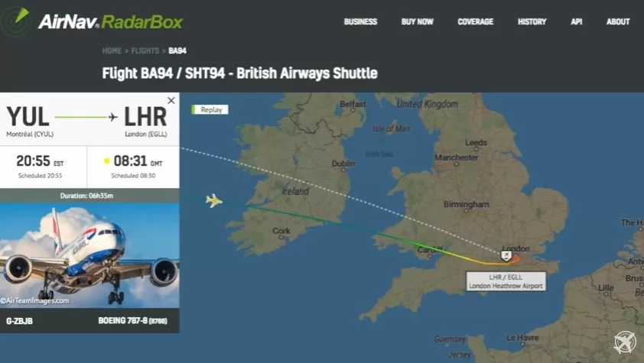Start the flight Replay

[x=210, y=109]
